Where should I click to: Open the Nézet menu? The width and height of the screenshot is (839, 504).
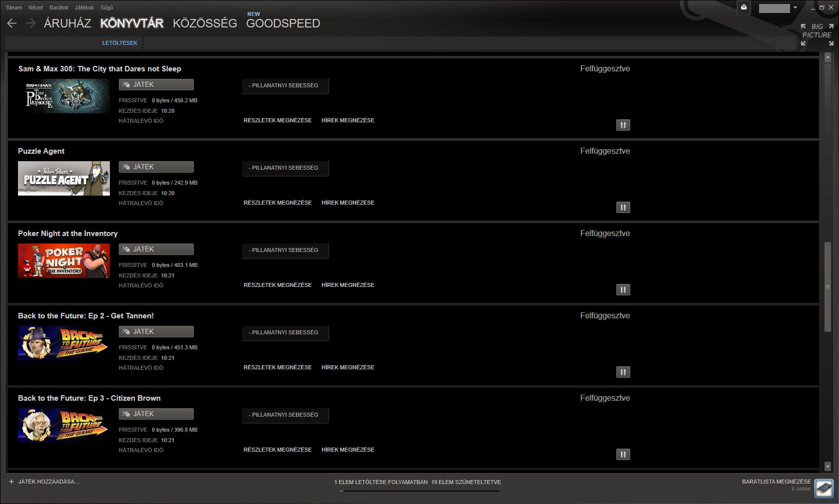[x=35, y=7]
